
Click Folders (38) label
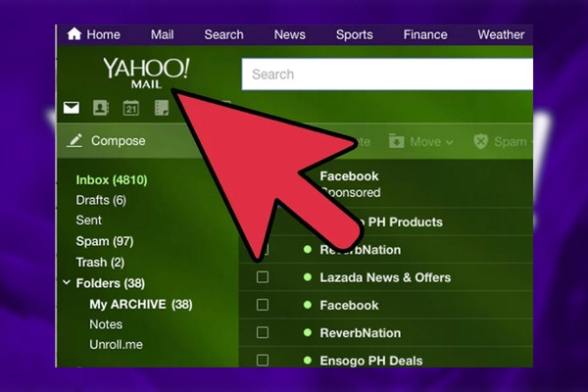(110, 283)
